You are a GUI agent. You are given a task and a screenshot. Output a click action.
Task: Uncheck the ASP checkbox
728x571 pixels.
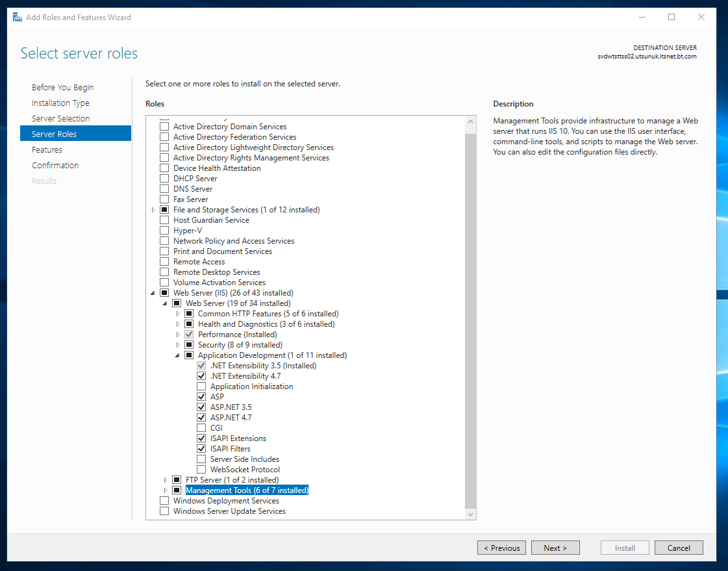201,396
